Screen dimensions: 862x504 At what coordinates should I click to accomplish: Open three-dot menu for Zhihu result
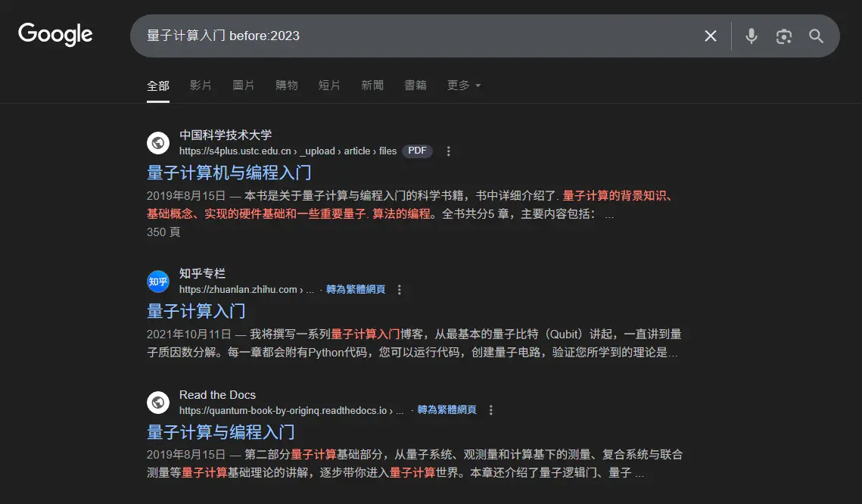point(400,290)
